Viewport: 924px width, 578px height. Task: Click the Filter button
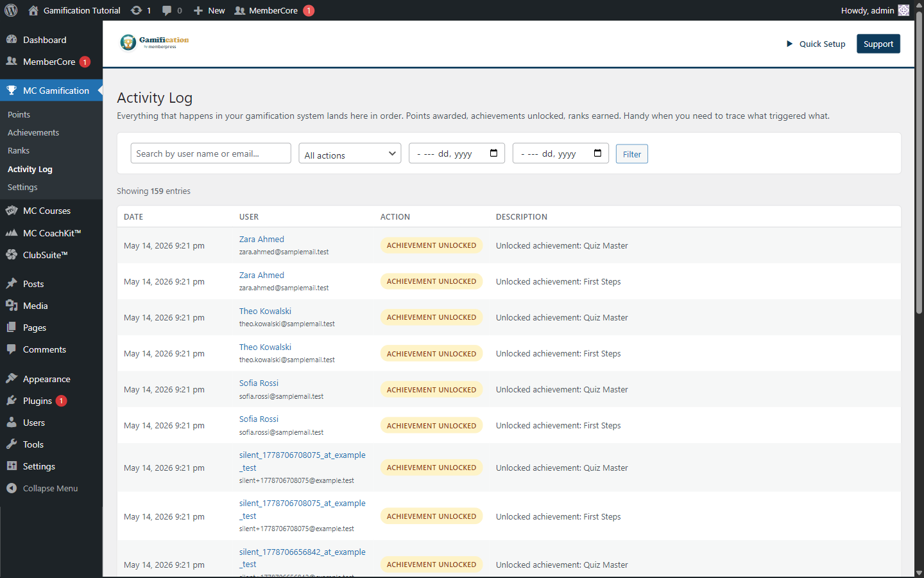[x=631, y=154]
